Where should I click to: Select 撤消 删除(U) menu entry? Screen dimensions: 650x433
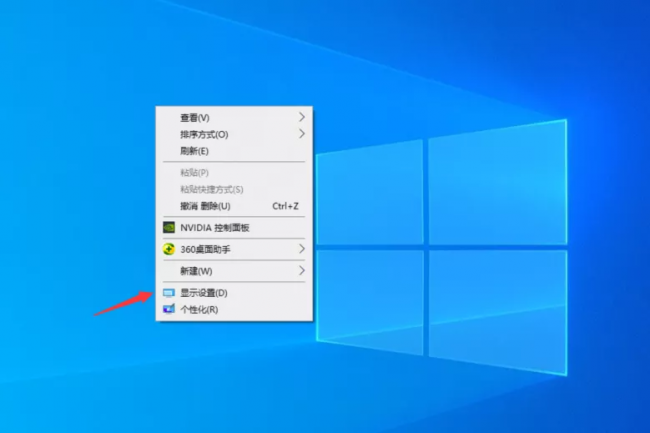point(234,206)
